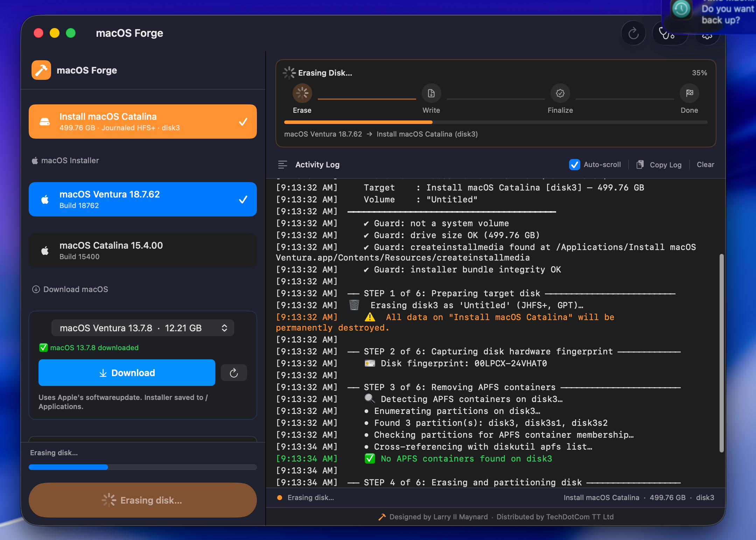Click the Erasing disk… action button
The height and width of the screenshot is (540, 756).
pos(143,500)
